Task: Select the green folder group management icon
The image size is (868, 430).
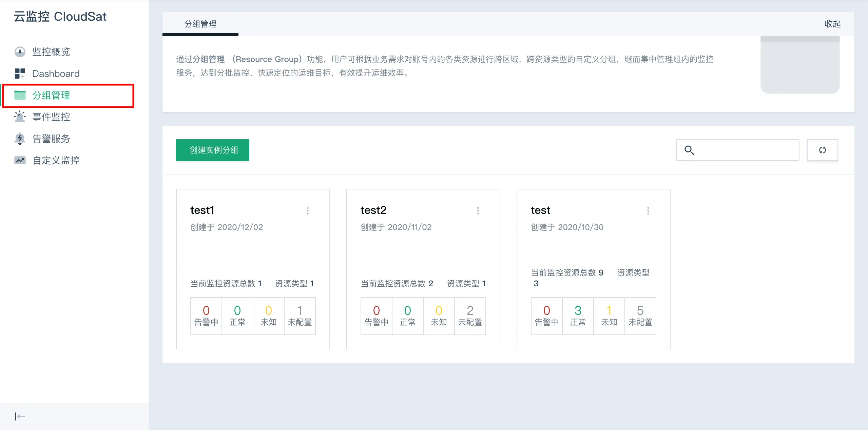Action: tap(20, 95)
